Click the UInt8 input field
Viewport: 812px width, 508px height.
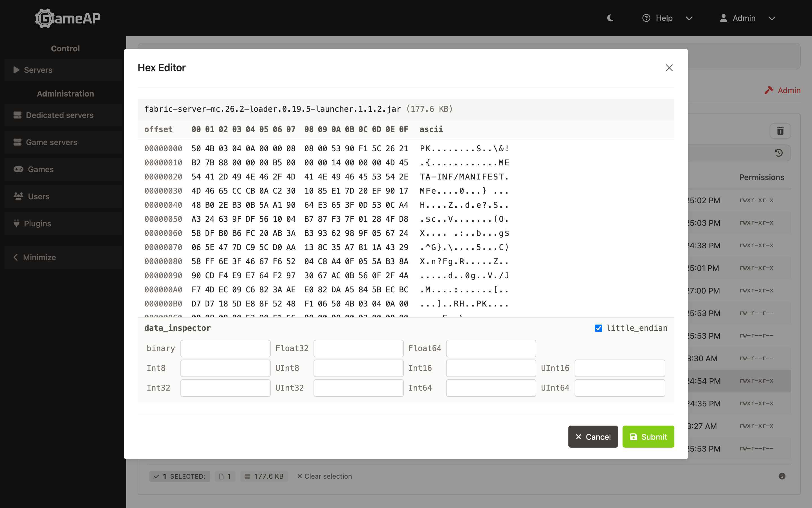coord(358,368)
